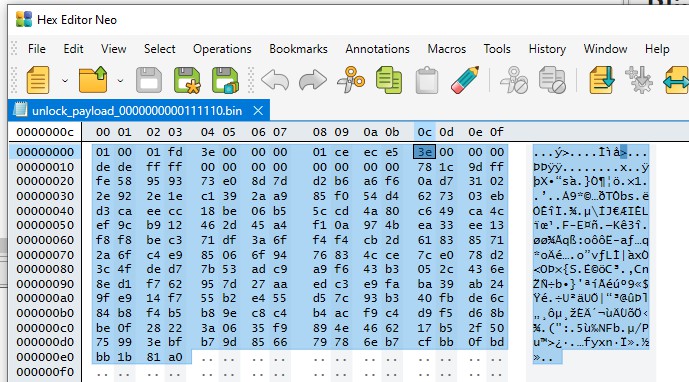
Task: Click the Paste clipboard icon
Action: coord(427,80)
